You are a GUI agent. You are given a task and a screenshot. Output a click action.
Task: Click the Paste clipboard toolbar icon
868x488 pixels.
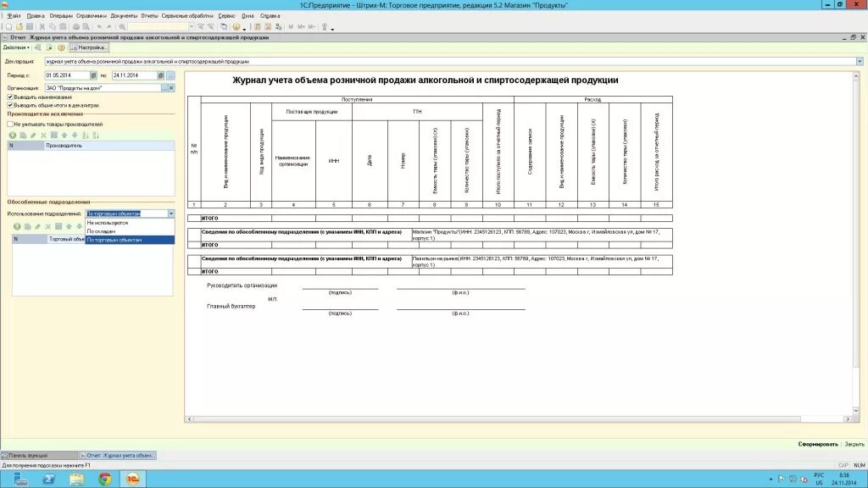point(63,26)
